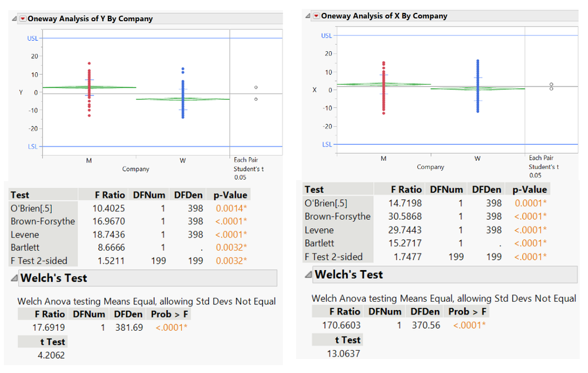Collapse Oneway Analysis of X By Company outline

click(x=308, y=16)
